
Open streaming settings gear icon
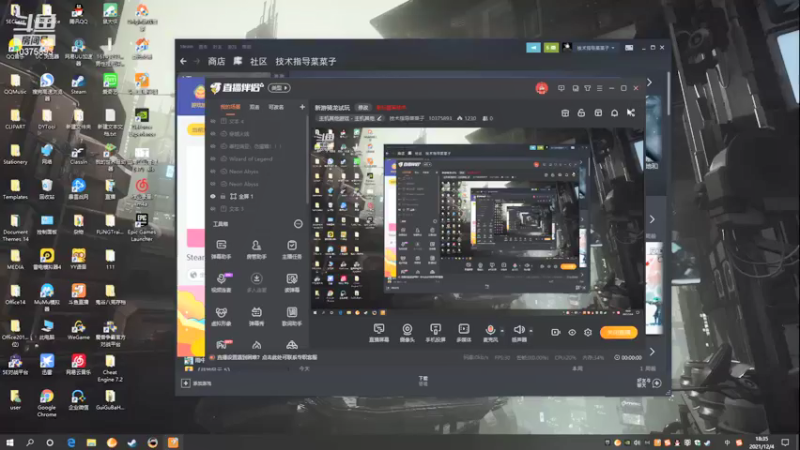(x=588, y=332)
